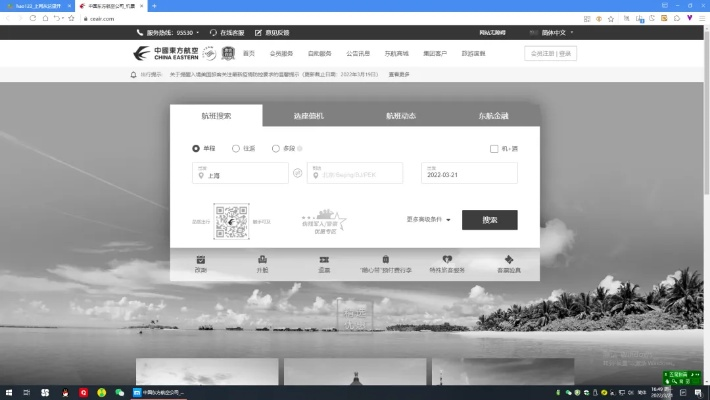Click the QR code image
This screenshot has height=400, width=710.
231,222
